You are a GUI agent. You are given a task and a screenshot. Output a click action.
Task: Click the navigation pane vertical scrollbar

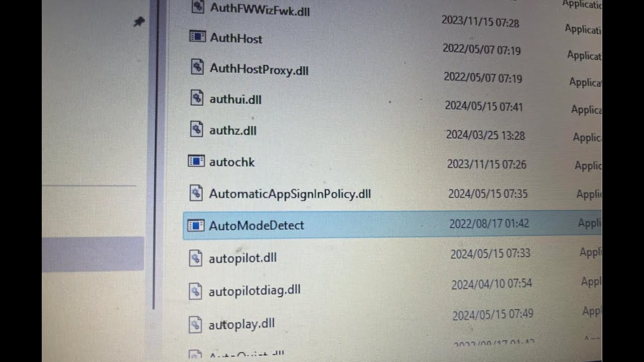coord(153,151)
